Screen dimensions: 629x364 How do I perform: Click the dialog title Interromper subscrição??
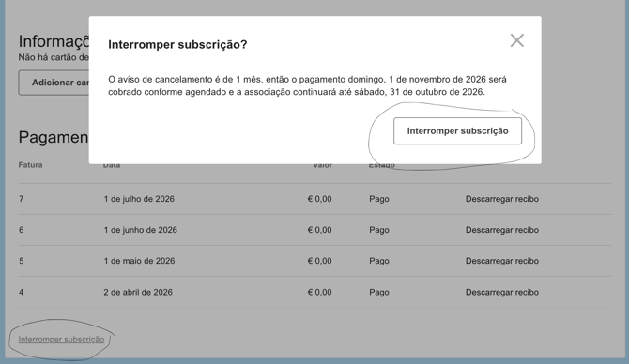coord(177,44)
